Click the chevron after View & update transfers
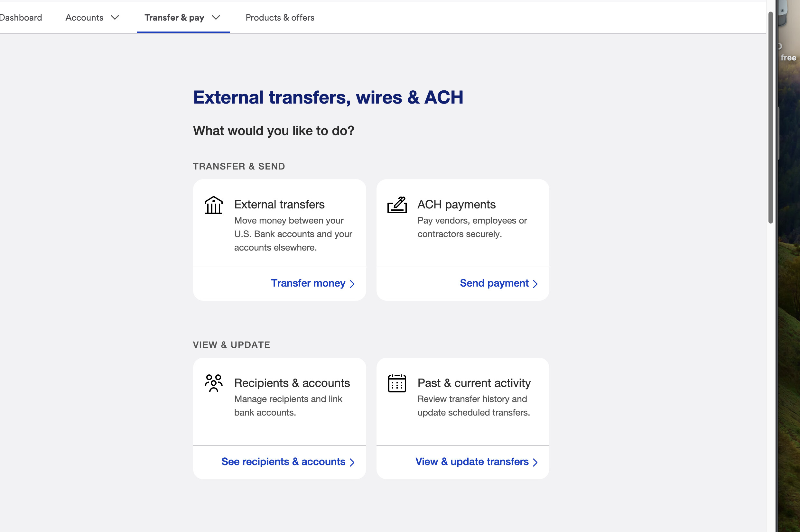 tap(535, 463)
